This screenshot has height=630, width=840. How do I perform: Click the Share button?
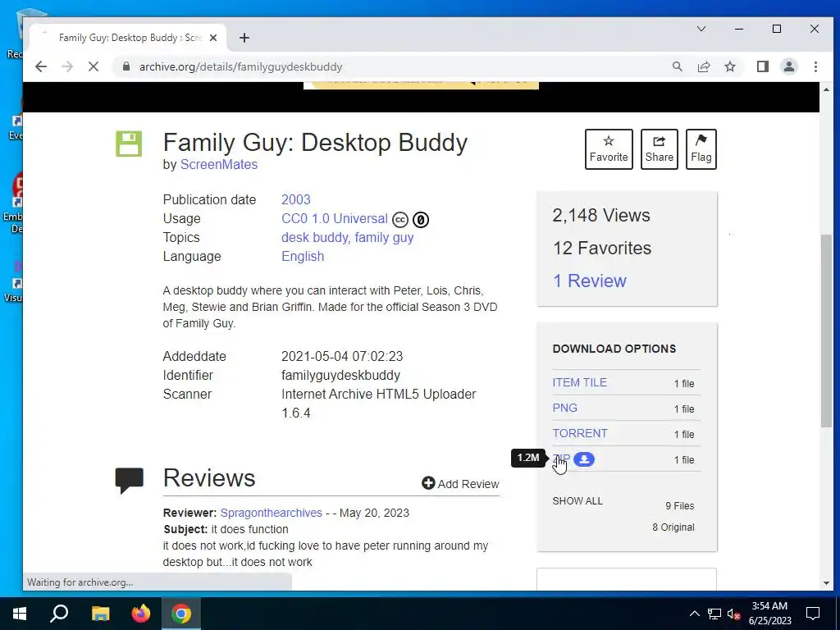click(x=659, y=149)
